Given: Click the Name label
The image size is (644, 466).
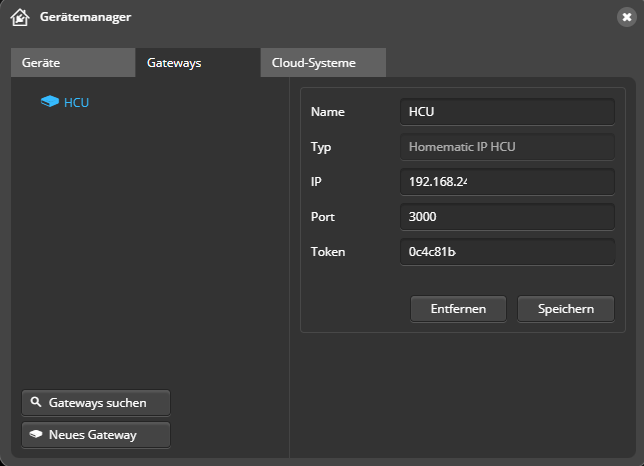Looking at the screenshot, I should point(328,112).
